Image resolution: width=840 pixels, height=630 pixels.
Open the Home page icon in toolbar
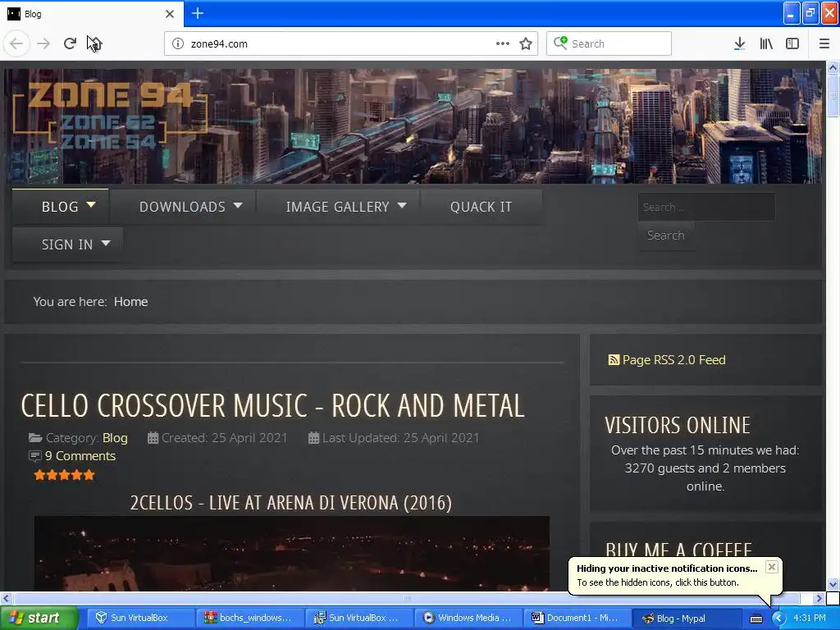click(95, 43)
